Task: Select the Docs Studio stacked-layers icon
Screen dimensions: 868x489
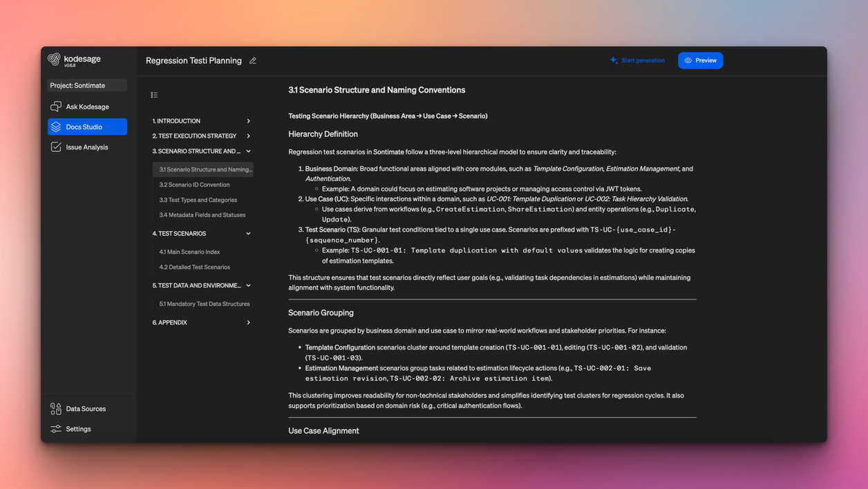Action: coord(57,127)
